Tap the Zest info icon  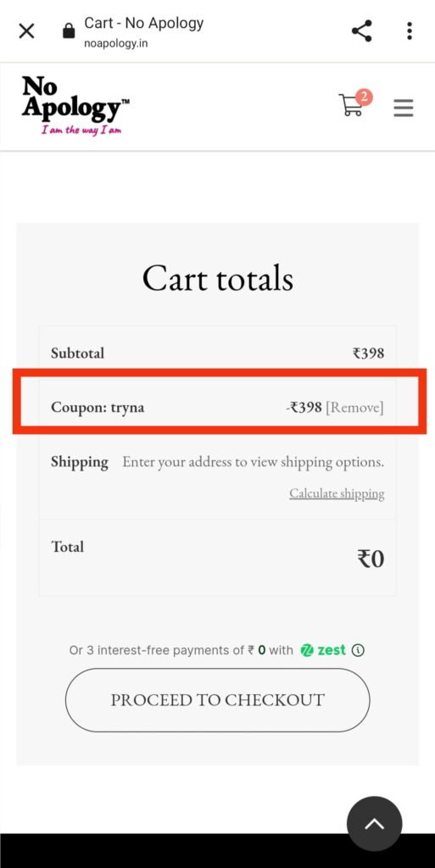coord(358,650)
